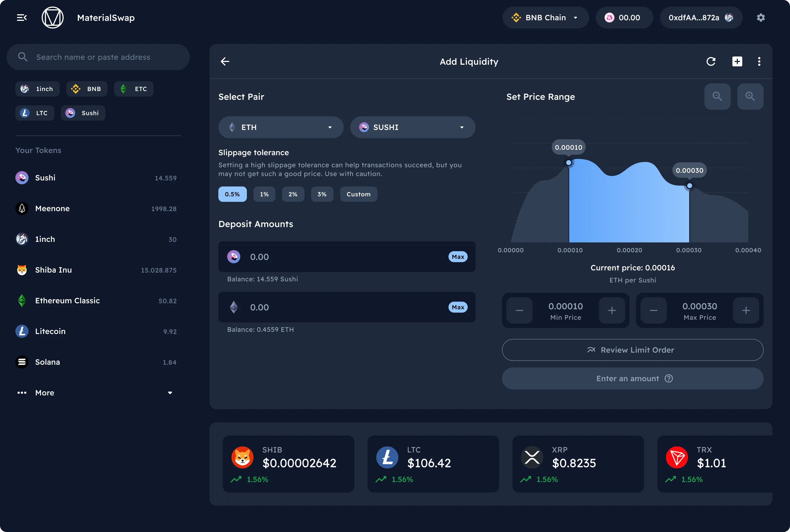Open the SUSHI token dropdown

pos(412,127)
